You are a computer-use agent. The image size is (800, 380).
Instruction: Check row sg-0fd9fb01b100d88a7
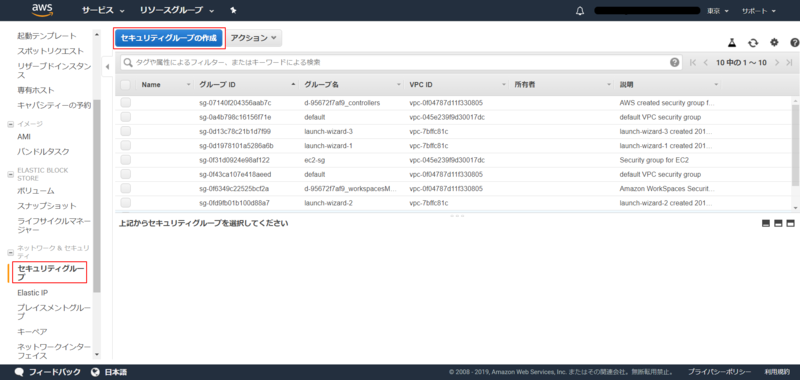pos(126,202)
